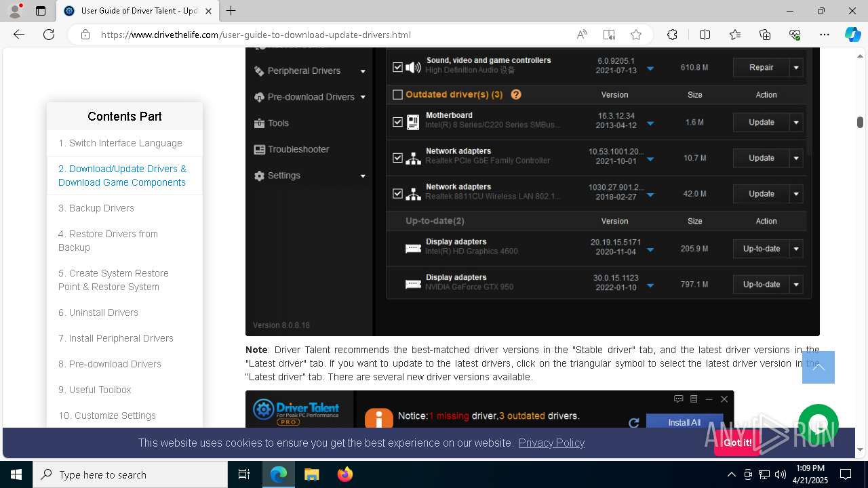Open the volume control in system tray
This screenshot has width=868, height=488.
[781, 474]
